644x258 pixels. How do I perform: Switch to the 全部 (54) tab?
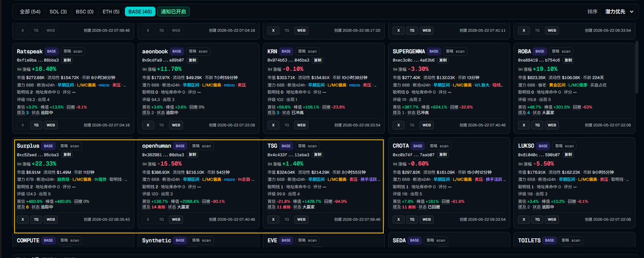tap(30, 11)
